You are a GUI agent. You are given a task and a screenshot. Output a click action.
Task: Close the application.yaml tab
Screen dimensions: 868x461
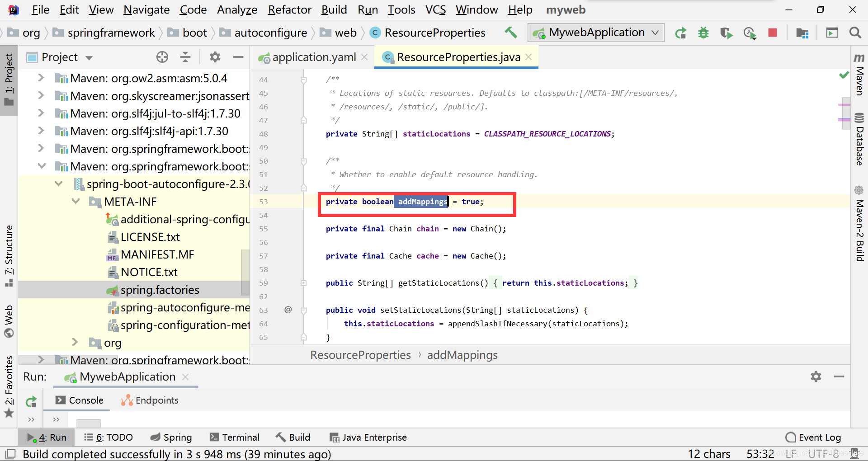(365, 57)
